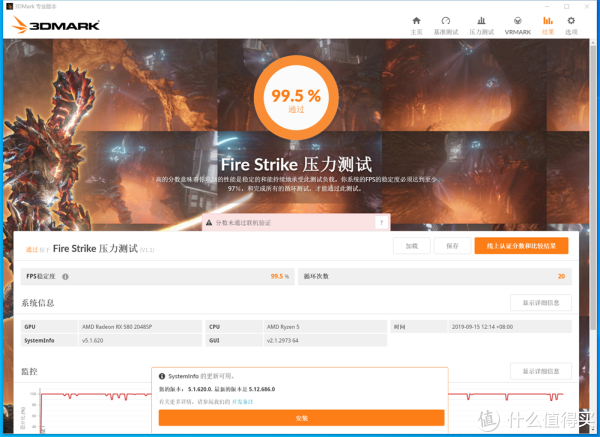Click the 保存 (Save) button
Viewport: 600px width, 437px height.
click(x=452, y=246)
